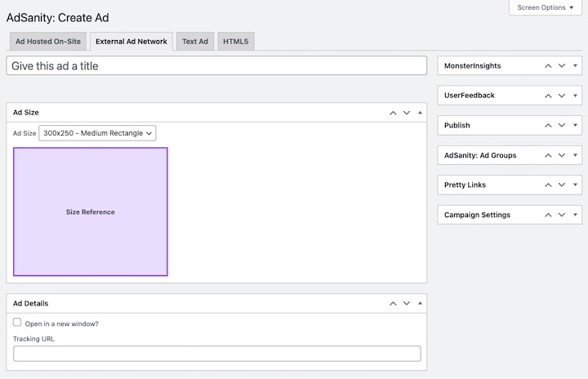
Task: Click the Campaign Settings box title
Action: (478, 215)
